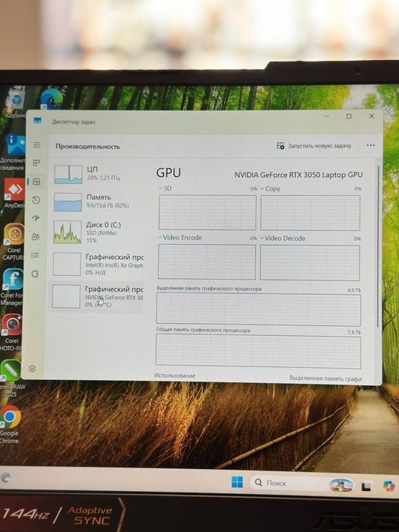Expand the 3D engine dropdown
Image resolution: width=399 pixels, height=532 pixels.
[160, 188]
